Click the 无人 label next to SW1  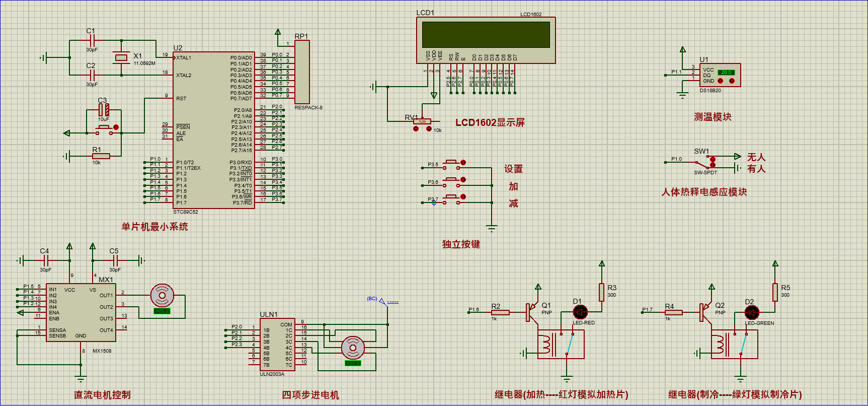click(x=756, y=157)
